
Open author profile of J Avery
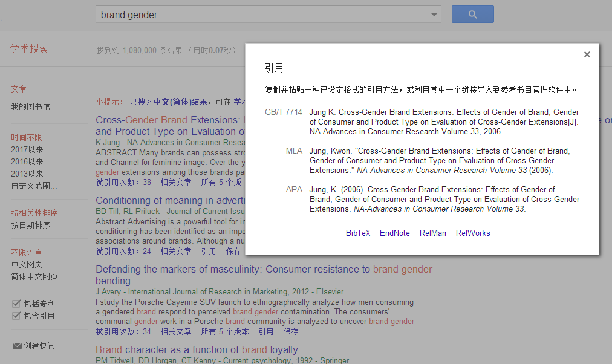click(x=108, y=291)
